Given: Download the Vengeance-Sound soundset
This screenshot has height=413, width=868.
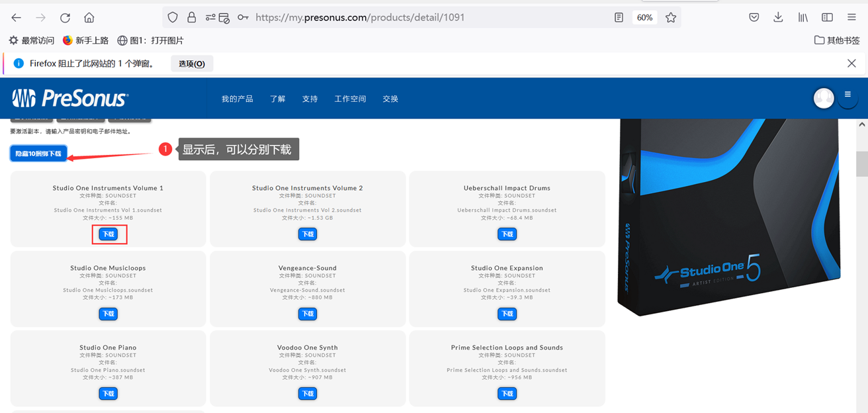Looking at the screenshot, I should click(308, 314).
